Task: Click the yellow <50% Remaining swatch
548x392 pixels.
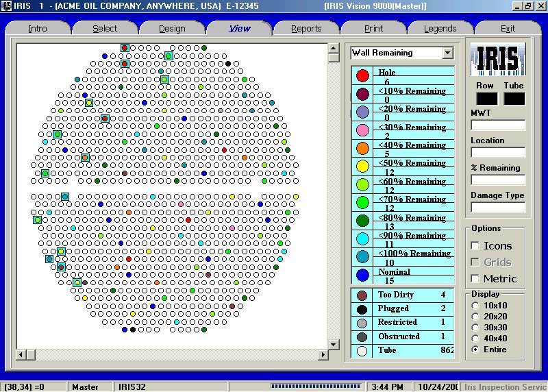Action: [x=362, y=166]
